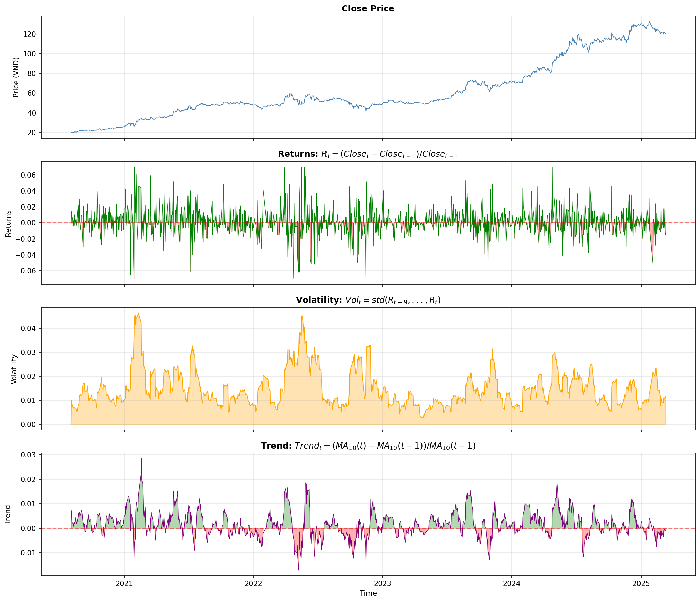700x602 pixels.
Task: Click the Price (VND) y-axis label
Action: (x=16, y=77)
